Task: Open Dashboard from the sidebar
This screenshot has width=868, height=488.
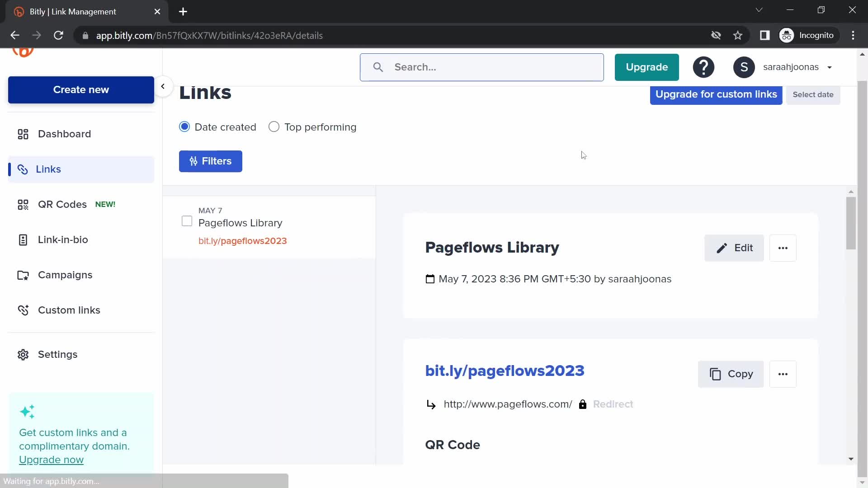Action: [64, 134]
